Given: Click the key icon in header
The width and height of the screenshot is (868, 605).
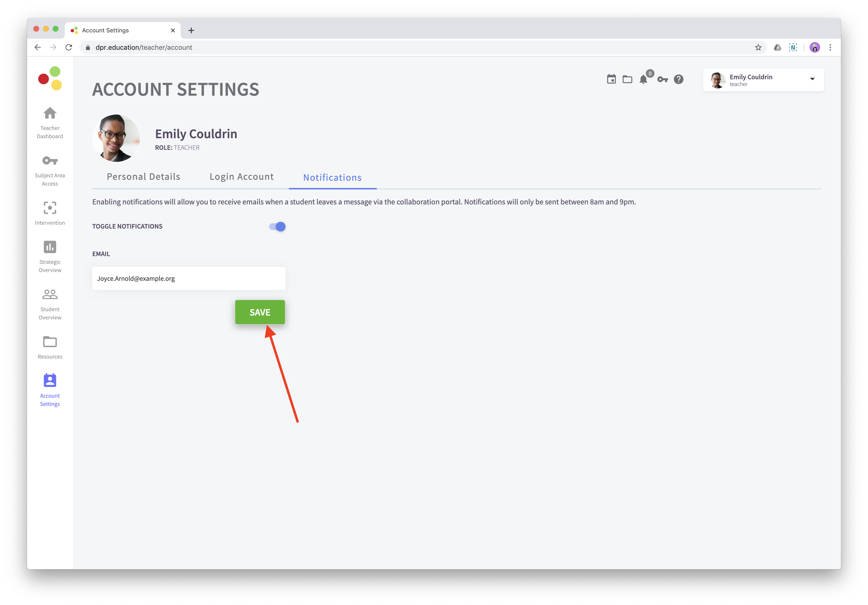Looking at the screenshot, I should (x=662, y=79).
